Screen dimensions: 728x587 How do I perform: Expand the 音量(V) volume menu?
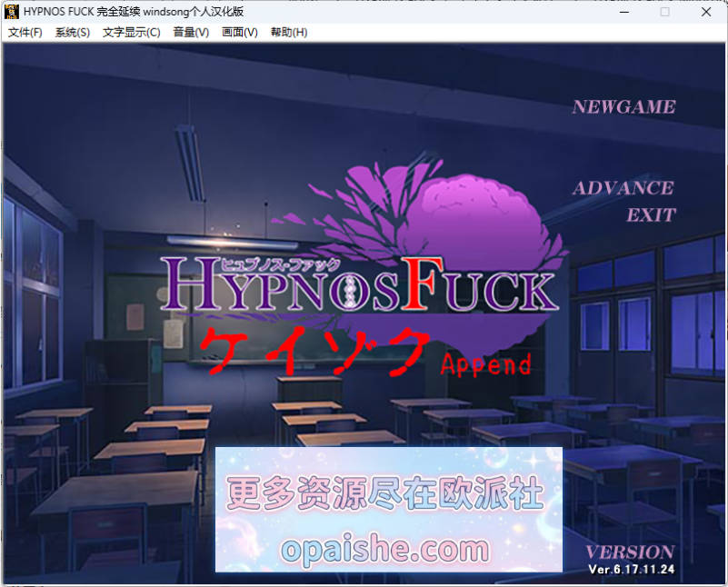191,33
